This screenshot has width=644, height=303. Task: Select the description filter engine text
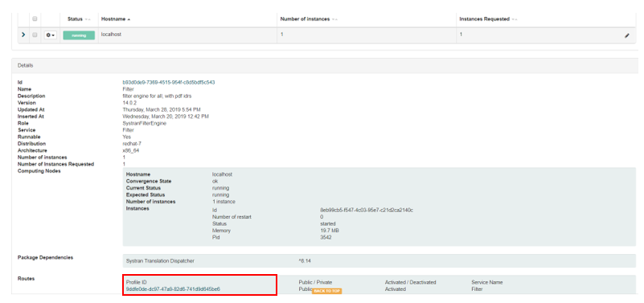point(156,96)
